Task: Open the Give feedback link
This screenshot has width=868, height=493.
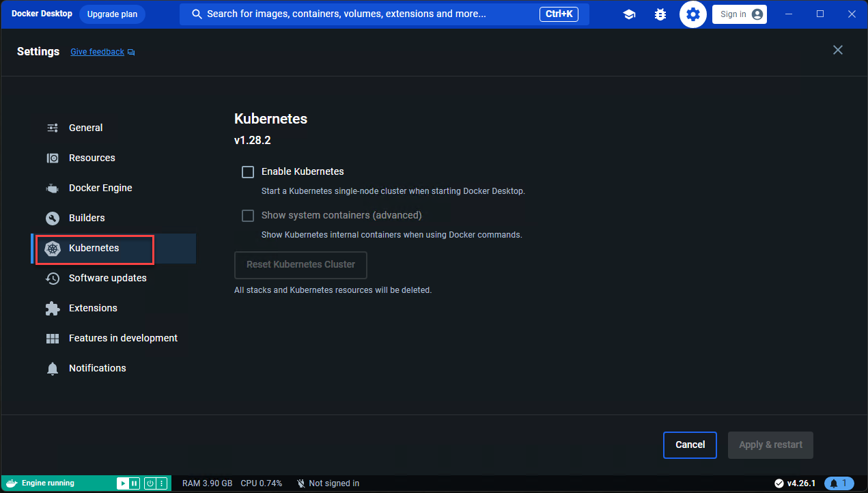Action: click(x=98, y=52)
